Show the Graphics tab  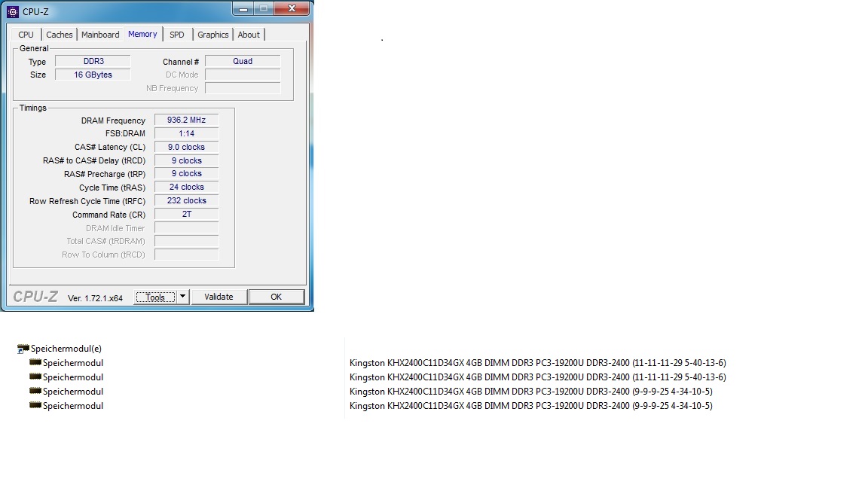coord(213,35)
